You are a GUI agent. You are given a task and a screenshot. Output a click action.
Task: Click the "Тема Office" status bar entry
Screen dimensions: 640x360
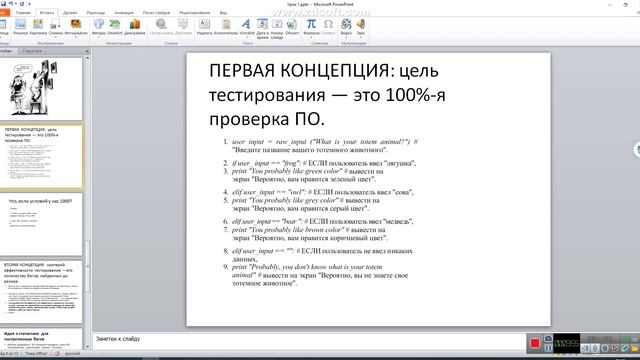36,354
